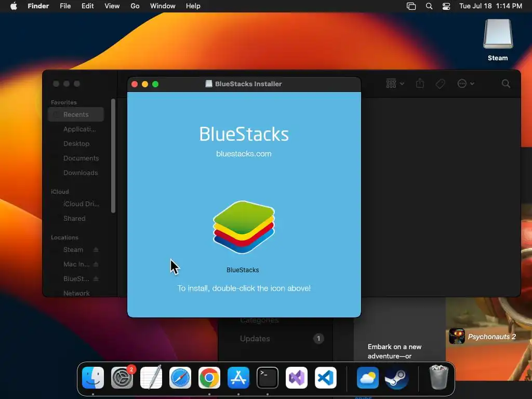532x399 pixels.
Task: Open the Help menu
Action: click(x=193, y=6)
